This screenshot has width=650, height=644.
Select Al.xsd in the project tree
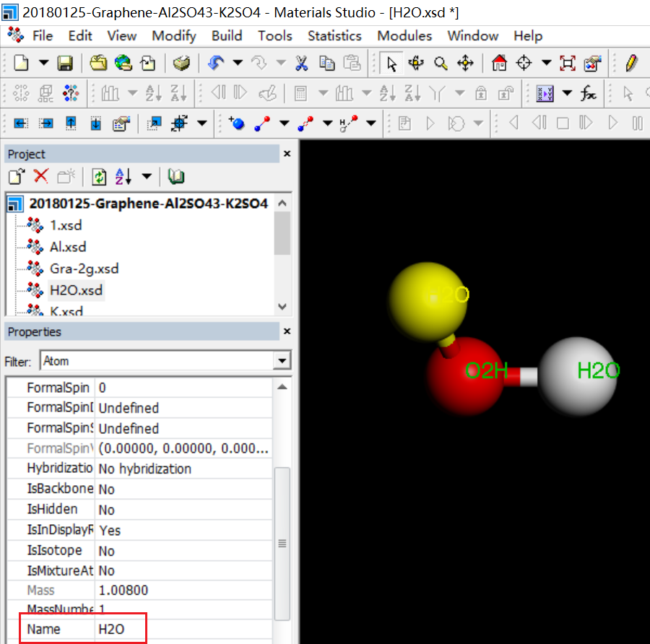[x=68, y=247]
